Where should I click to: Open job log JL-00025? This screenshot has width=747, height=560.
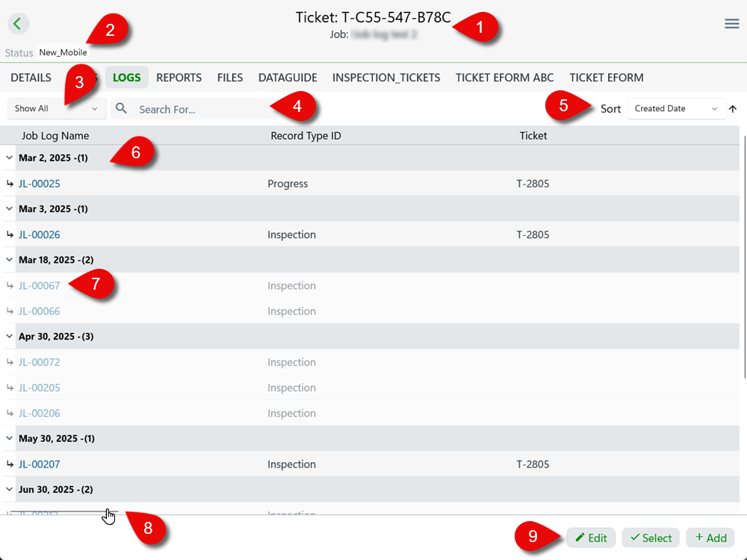tap(39, 184)
